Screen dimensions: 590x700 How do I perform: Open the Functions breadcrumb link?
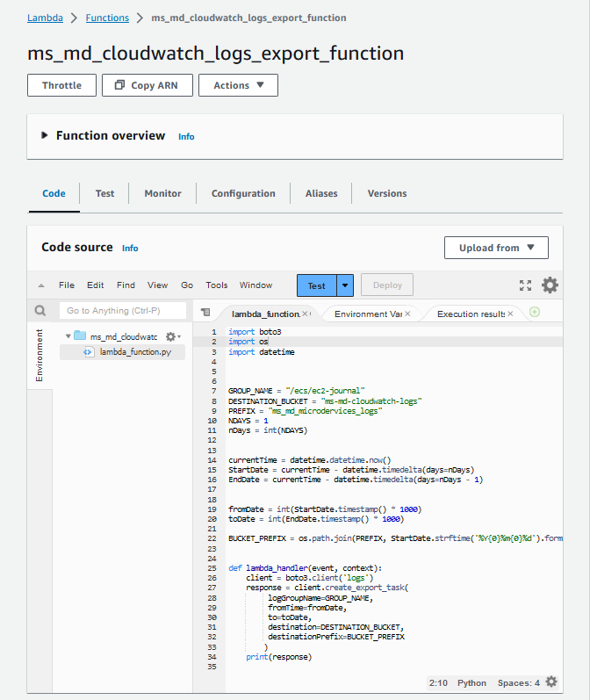click(x=107, y=18)
